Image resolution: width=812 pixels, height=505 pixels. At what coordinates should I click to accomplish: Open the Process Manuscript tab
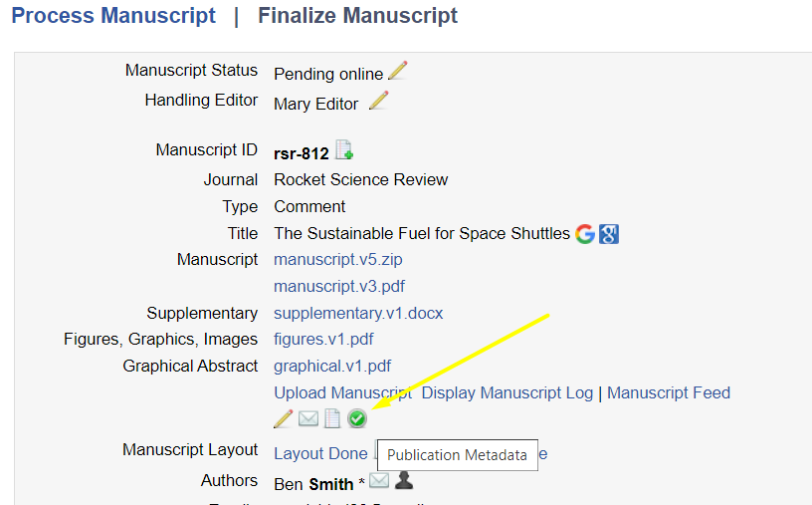(x=113, y=16)
